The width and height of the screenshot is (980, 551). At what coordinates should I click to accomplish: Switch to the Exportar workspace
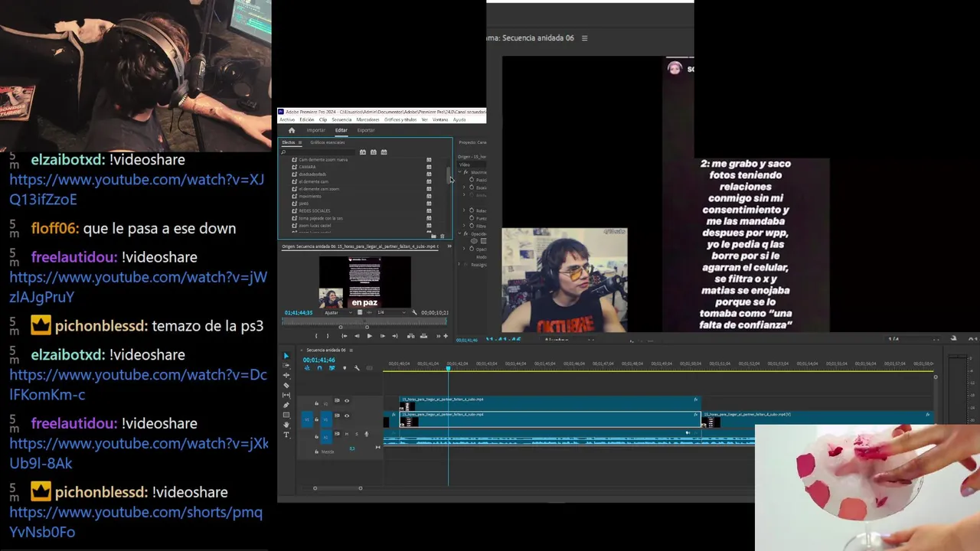[366, 130]
